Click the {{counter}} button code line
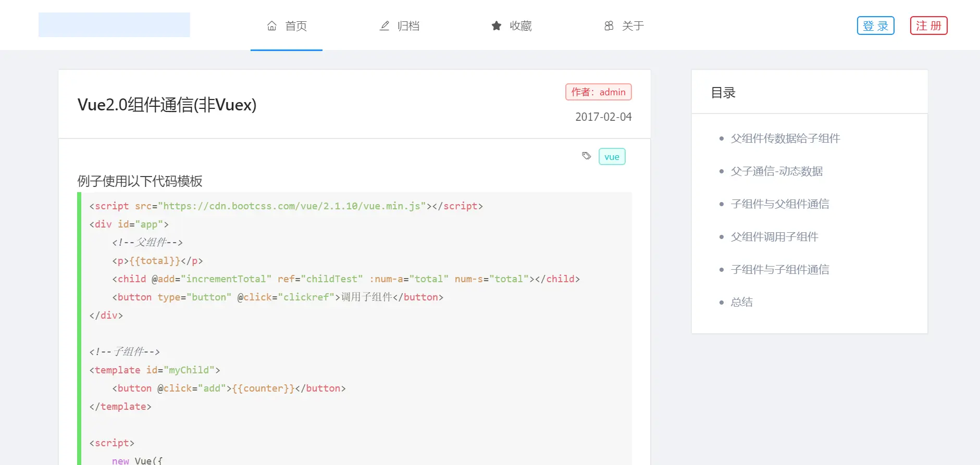This screenshot has height=465, width=980. pos(229,388)
